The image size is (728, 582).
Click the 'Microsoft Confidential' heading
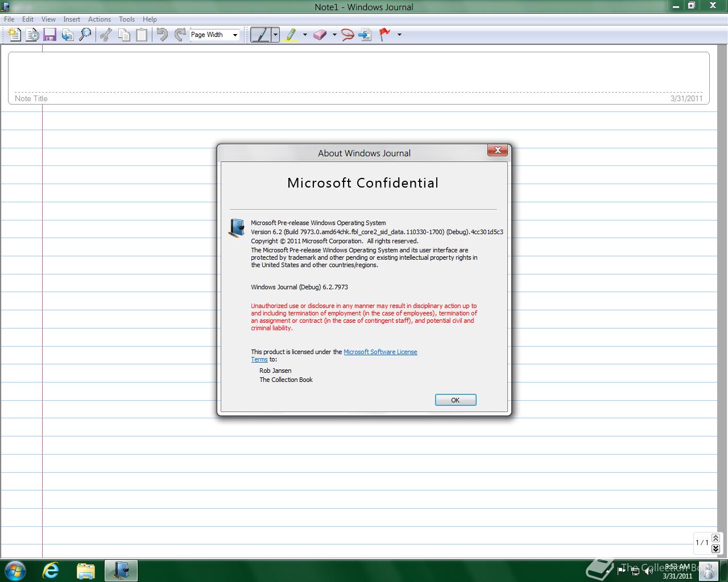(x=363, y=183)
